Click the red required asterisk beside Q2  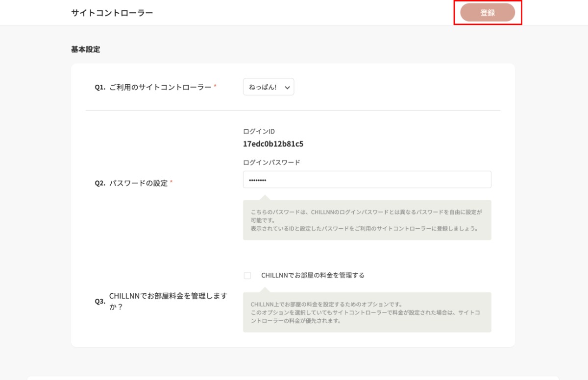[x=171, y=183]
